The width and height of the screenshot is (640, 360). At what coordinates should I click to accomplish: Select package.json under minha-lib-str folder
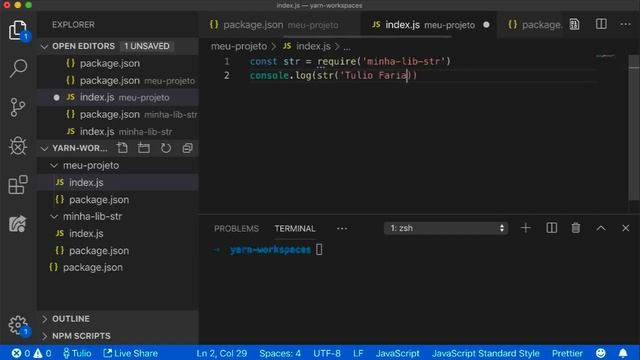pos(118,251)
